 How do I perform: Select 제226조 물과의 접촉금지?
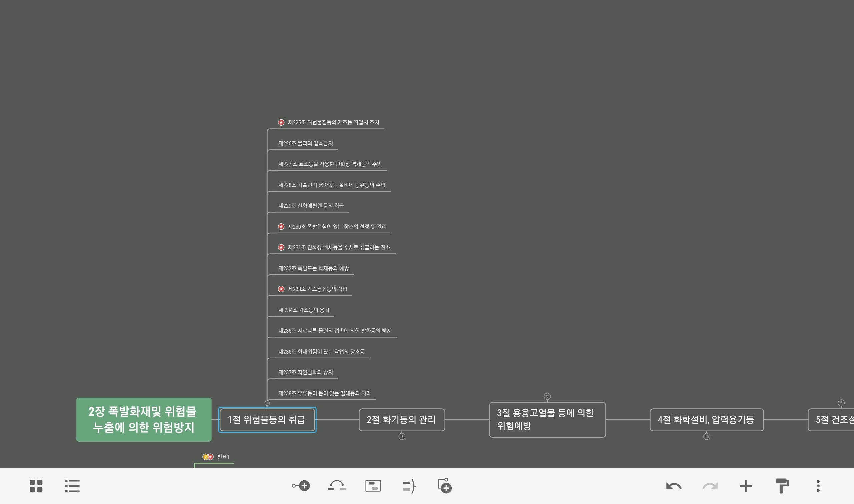306,143
